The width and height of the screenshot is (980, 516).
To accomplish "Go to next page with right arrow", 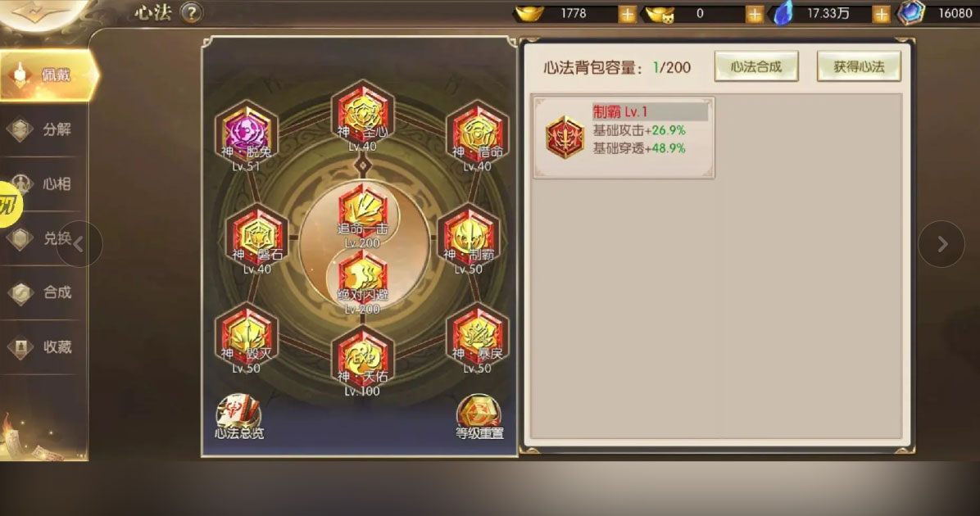I will click(941, 244).
